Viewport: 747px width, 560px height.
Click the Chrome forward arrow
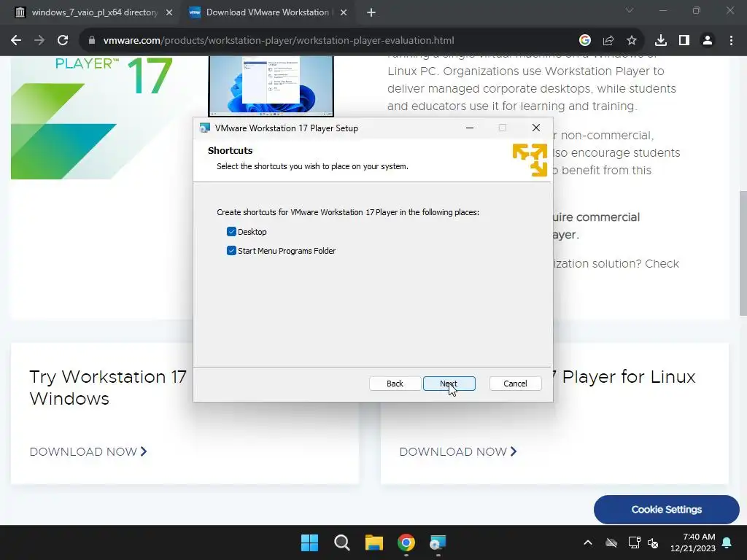39,41
